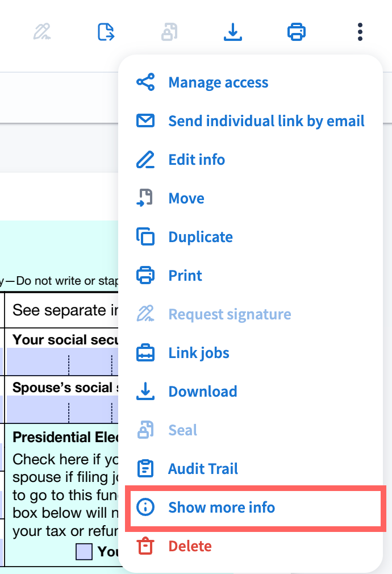Choose Print from the dropdown menu
The image size is (392, 574).
point(185,276)
